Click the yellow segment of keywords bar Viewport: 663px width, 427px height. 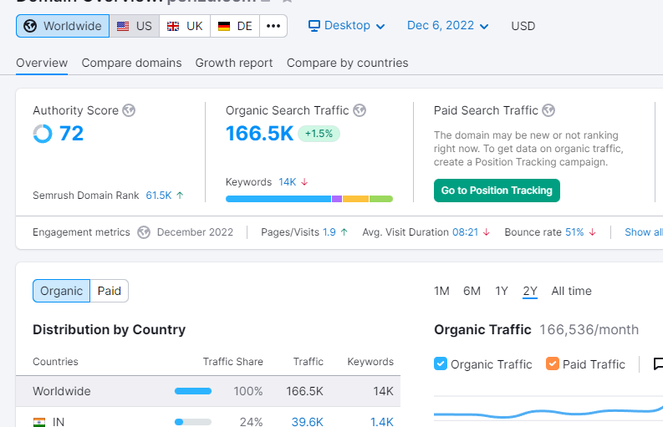click(x=356, y=199)
